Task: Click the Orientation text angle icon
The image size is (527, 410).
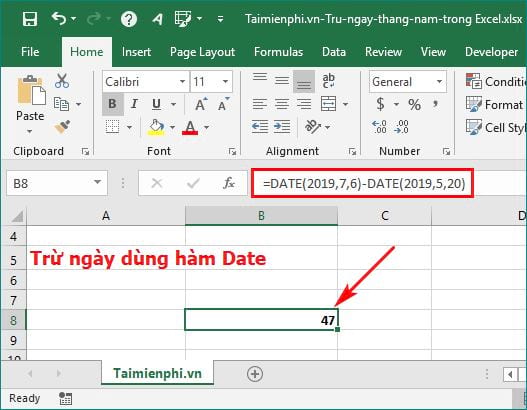Action: point(313,127)
